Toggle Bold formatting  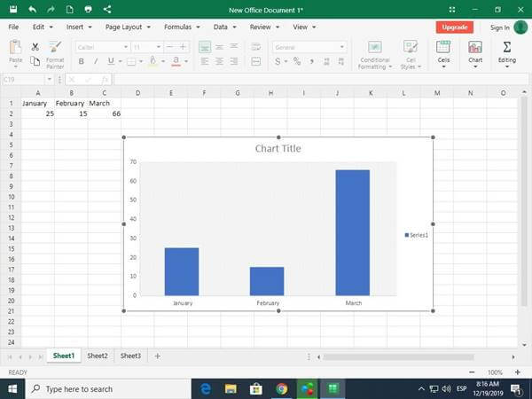(x=82, y=61)
